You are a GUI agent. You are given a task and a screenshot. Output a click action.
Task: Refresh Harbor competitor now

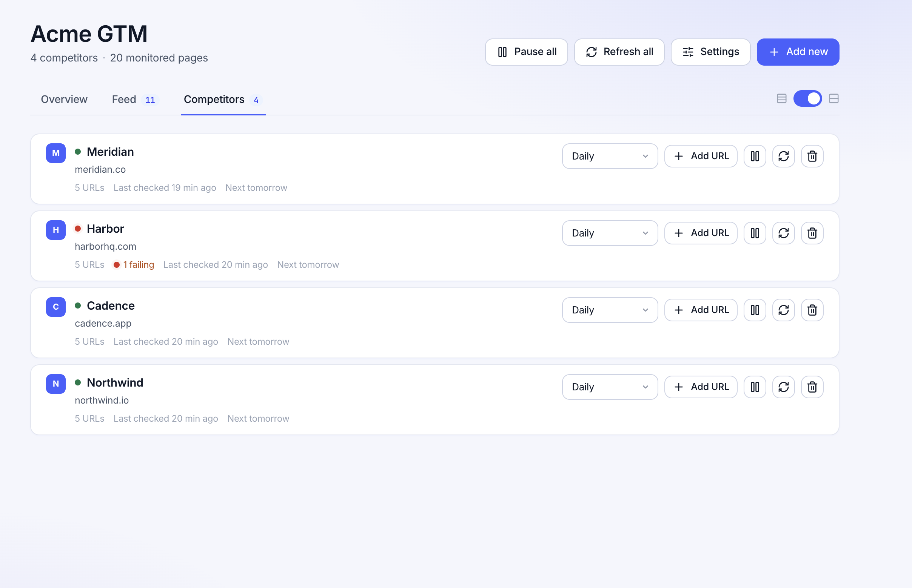pyautogui.click(x=783, y=233)
